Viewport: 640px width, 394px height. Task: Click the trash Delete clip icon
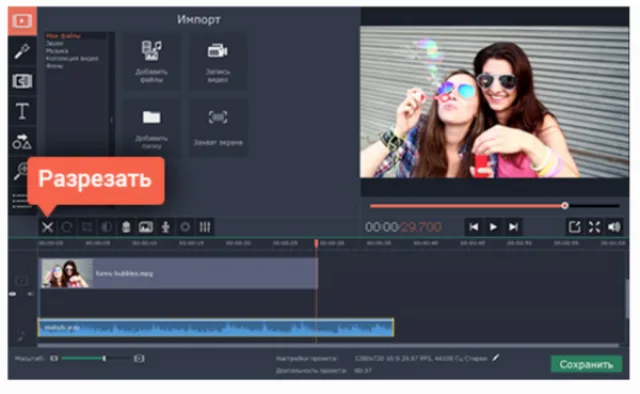pos(126,227)
